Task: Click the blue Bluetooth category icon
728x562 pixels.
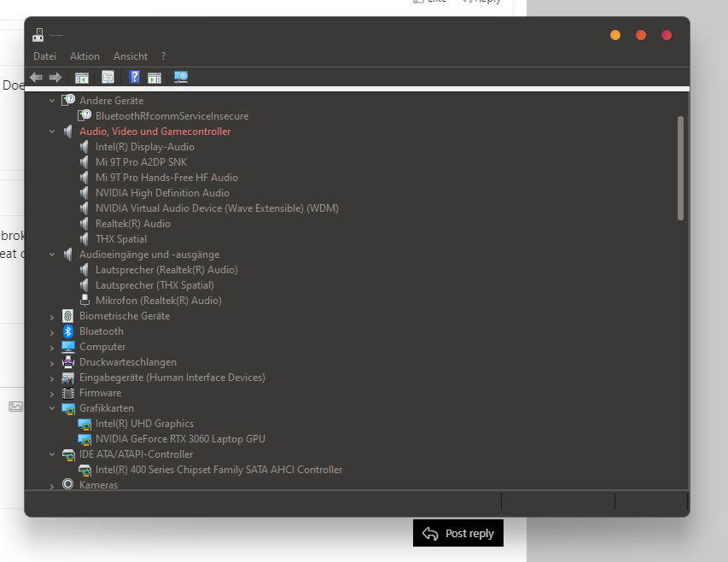Action: [67, 331]
